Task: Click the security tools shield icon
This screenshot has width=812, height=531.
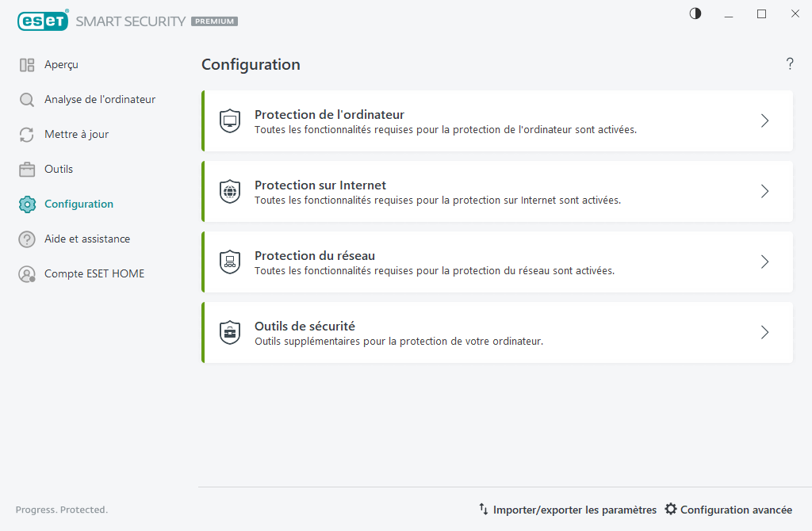Action: [x=230, y=333]
